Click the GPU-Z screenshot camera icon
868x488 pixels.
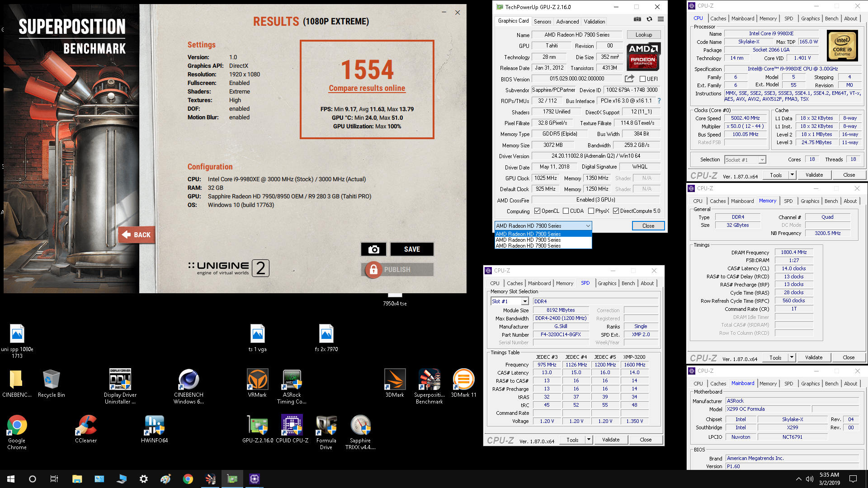[637, 19]
